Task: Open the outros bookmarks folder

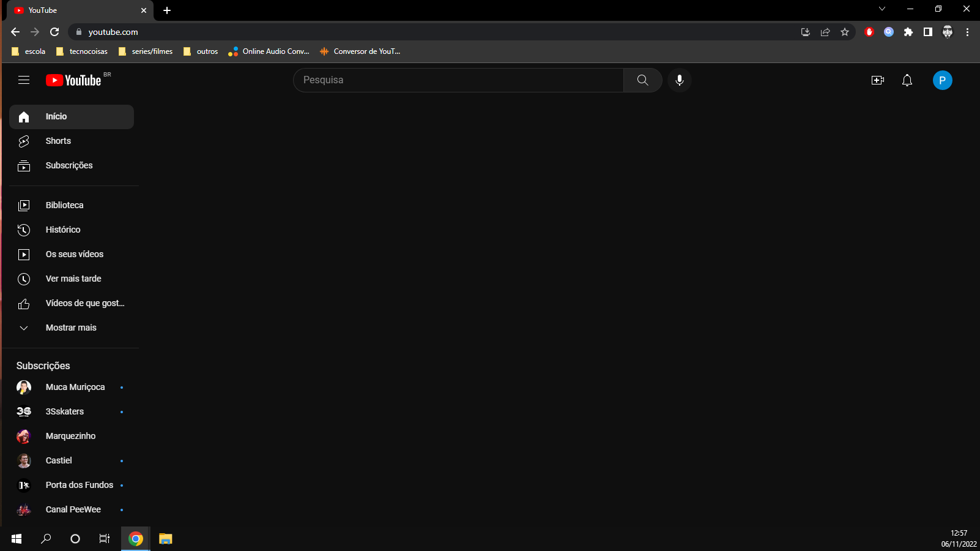Action: [x=201, y=51]
